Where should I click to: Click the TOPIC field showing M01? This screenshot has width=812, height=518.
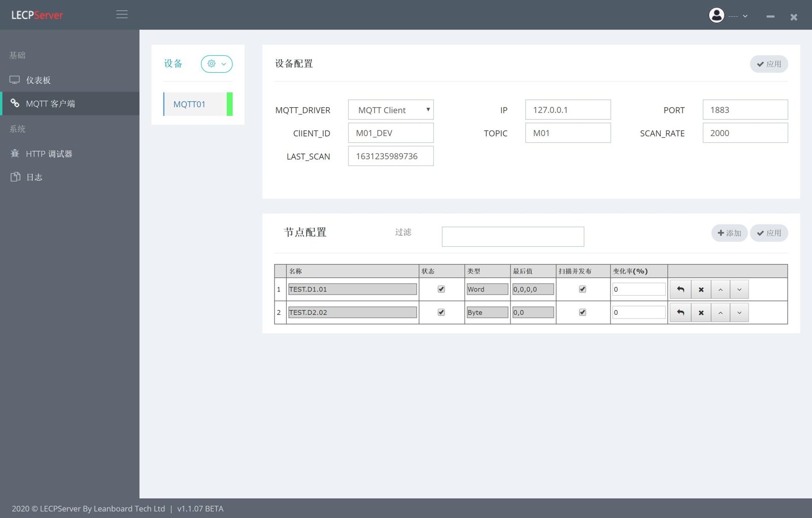tap(568, 133)
